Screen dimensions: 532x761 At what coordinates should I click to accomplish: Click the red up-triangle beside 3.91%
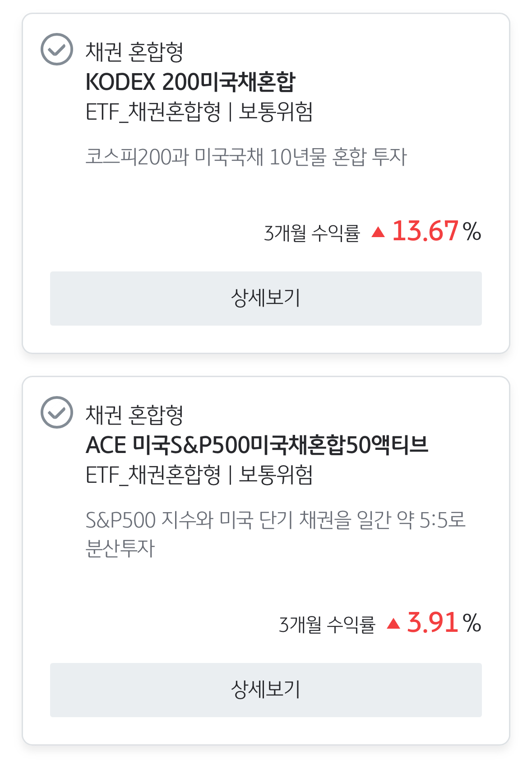coord(393,624)
